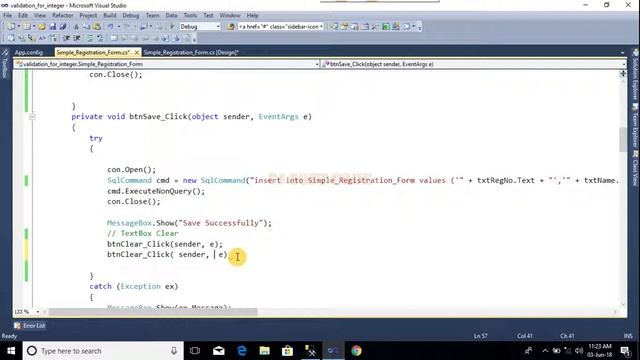Click the Find in Files icon
This screenshot has height=360, width=640.
pyautogui.click(x=231, y=27)
